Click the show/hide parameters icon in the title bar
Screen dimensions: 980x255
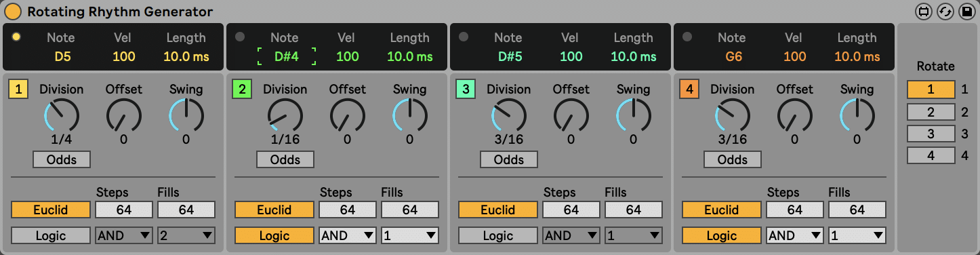point(924,12)
